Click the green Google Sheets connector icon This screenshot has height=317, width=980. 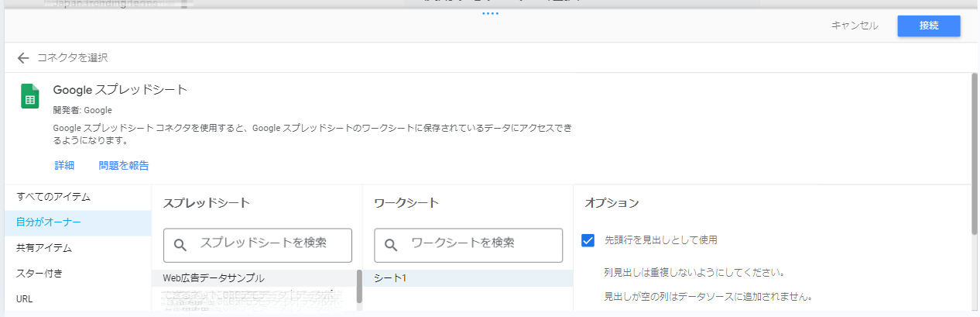pos(30,97)
